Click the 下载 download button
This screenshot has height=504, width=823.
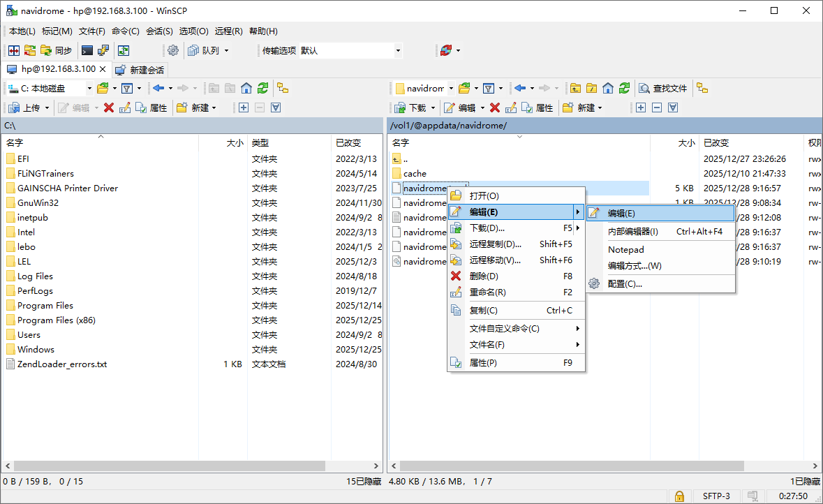point(411,108)
